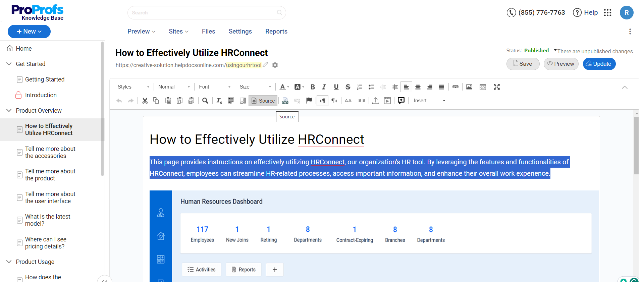The image size is (644, 282).
Task: Open URL settings gear icon
Action: (x=275, y=65)
